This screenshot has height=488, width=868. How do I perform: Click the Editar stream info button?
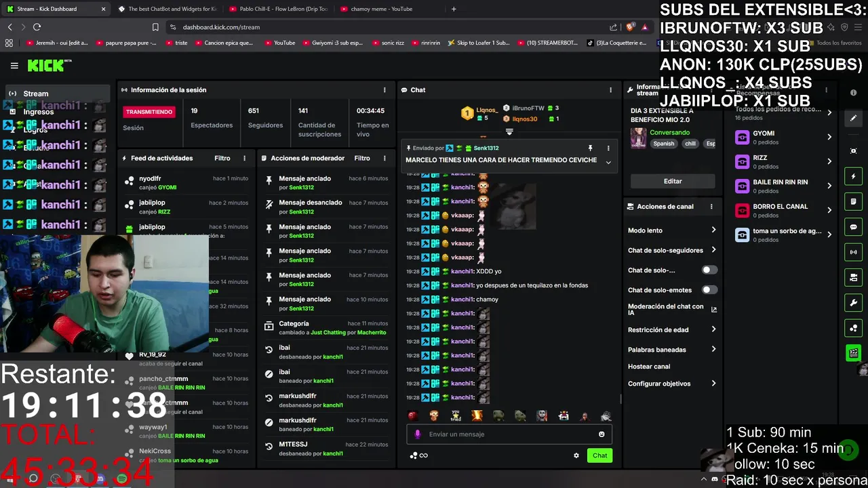coord(673,181)
